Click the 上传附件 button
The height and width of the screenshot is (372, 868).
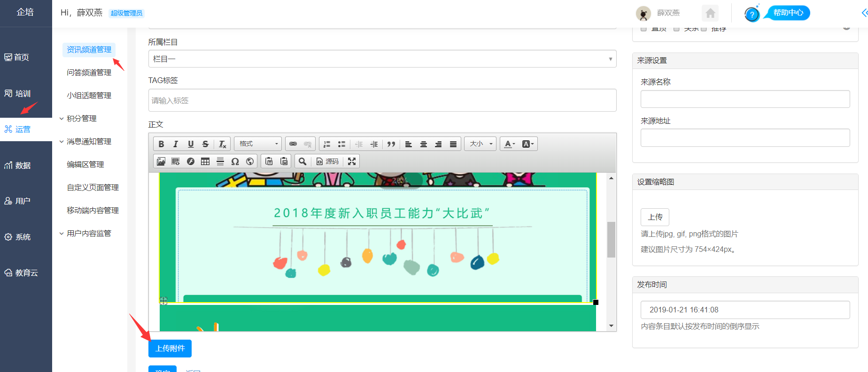point(170,349)
